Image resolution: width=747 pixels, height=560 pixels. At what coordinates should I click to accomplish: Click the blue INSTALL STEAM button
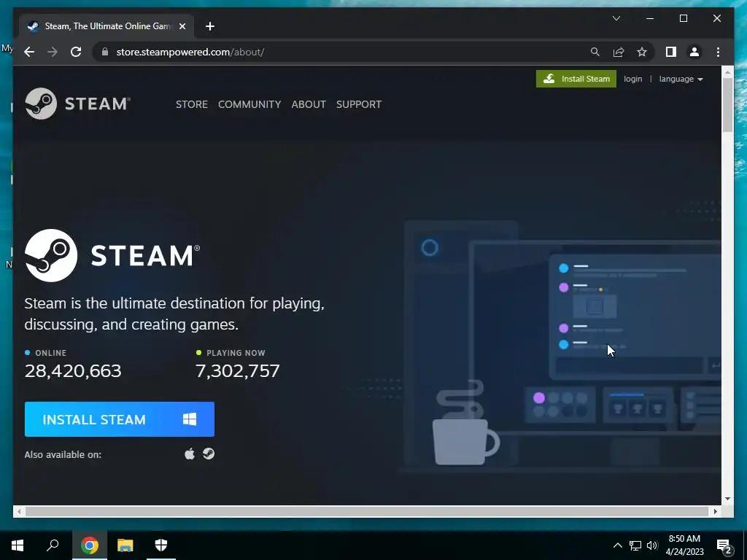point(120,419)
